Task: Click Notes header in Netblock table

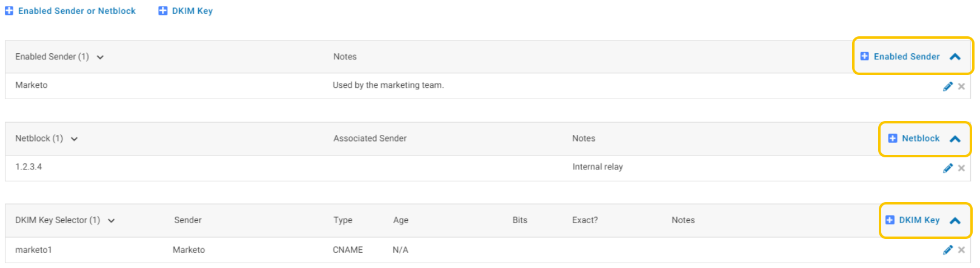Action: [x=584, y=139]
